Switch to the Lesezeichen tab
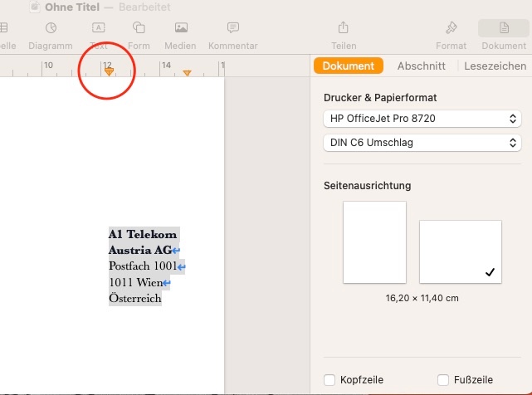The image size is (532, 395). pos(495,66)
